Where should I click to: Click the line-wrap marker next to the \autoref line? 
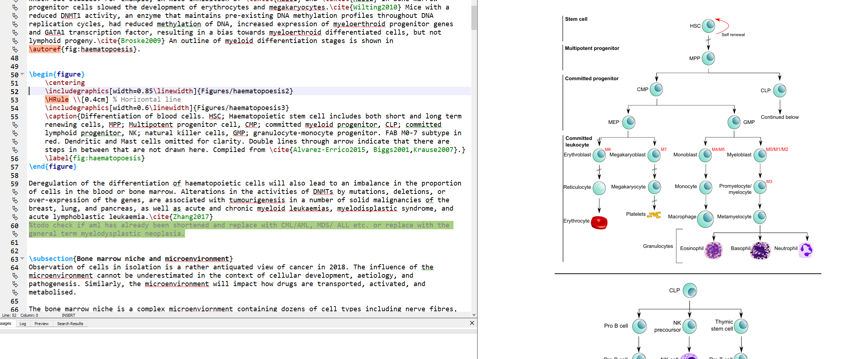[x=15, y=49]
